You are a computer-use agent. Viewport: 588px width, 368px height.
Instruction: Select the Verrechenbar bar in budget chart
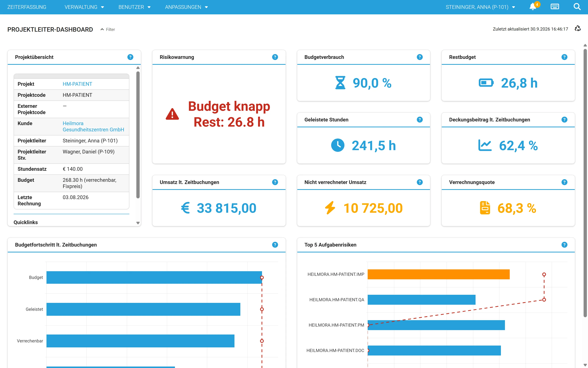click(x=140, y=341)
